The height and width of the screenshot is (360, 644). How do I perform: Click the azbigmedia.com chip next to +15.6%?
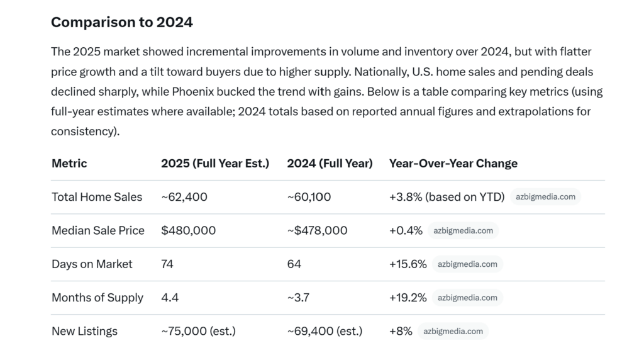pos(467,264)
